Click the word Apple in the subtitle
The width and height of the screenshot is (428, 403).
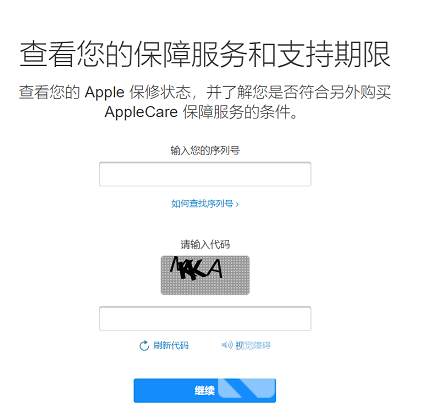point(104,92)
